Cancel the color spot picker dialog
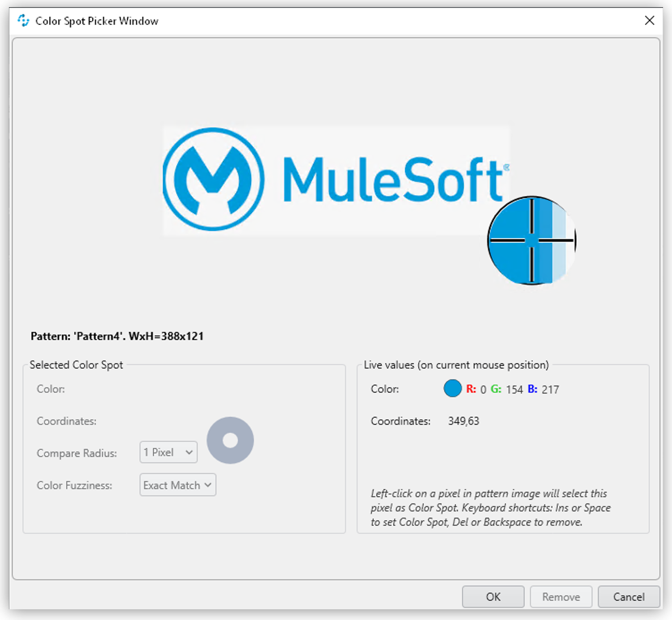 point(628,597)
